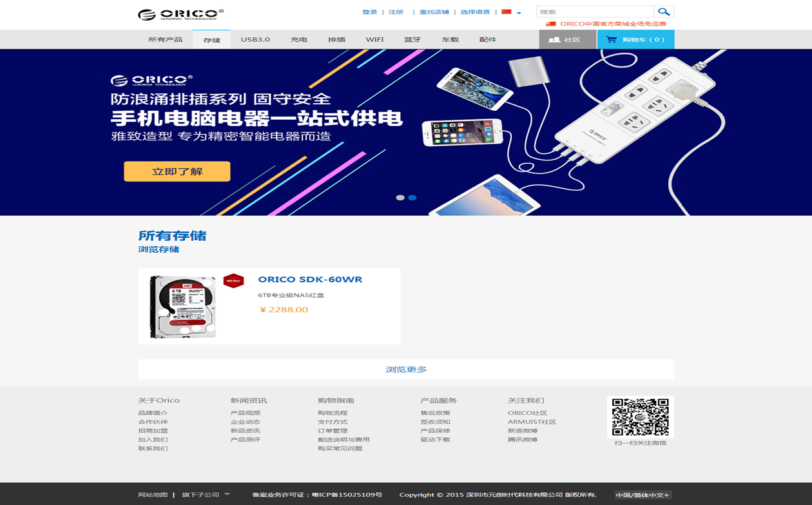Click the 社区 community button in navigation
This screenshot has height=505, width=812.
[567, 39]
